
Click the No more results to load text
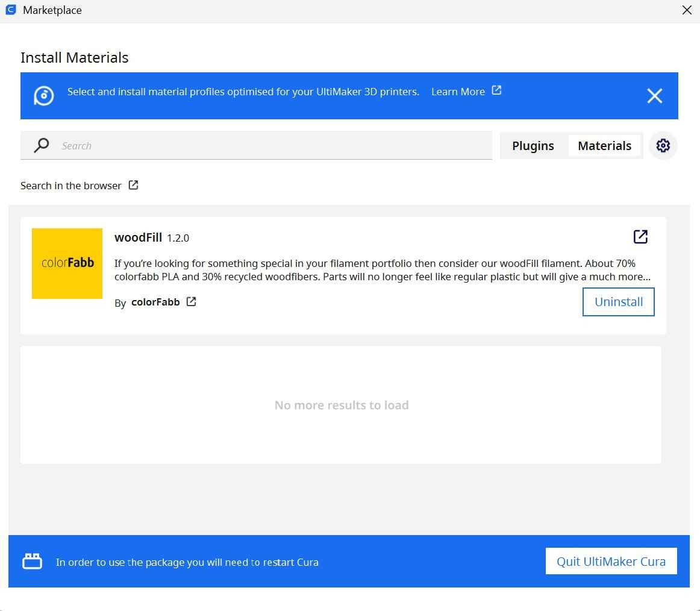point(342,406)
